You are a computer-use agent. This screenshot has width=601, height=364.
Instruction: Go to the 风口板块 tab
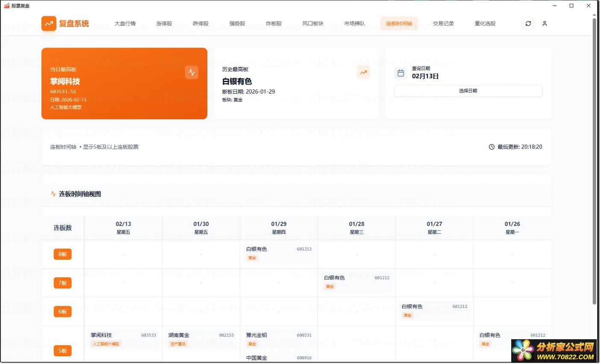(312, 23)
